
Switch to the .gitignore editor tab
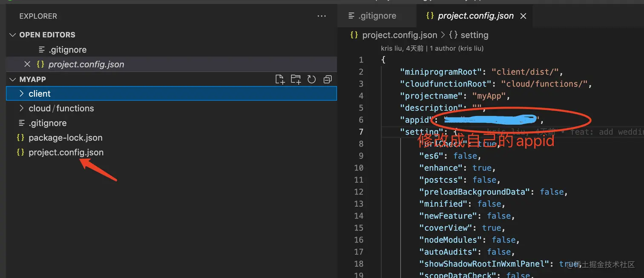coord(377,16)
